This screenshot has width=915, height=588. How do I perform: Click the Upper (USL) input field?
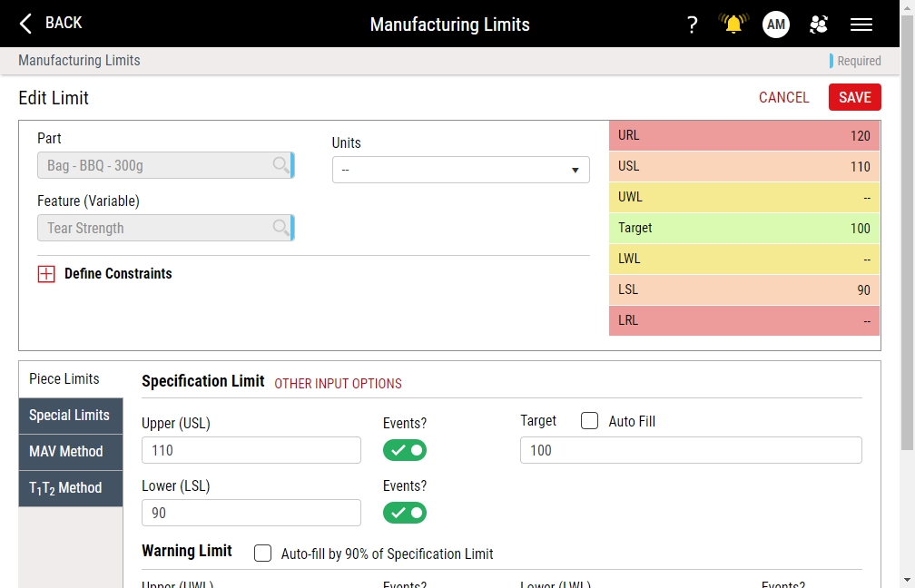click(251, 450)
